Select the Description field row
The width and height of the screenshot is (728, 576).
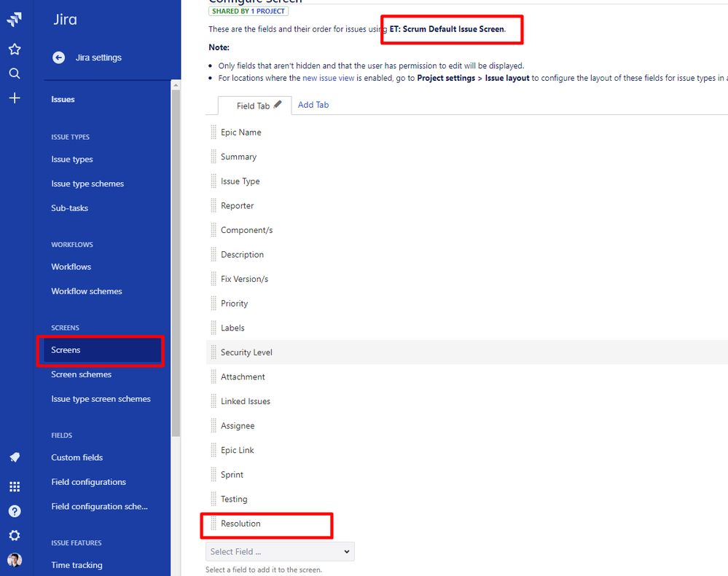[466, 255]
